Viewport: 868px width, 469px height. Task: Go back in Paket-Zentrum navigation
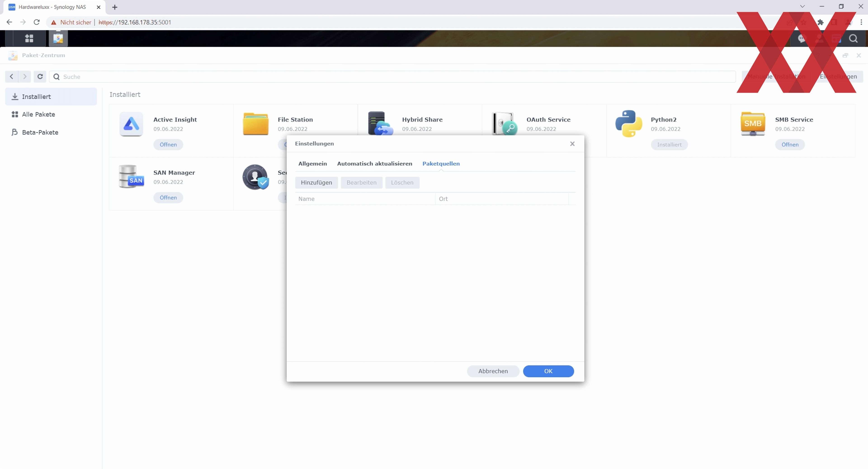12,76
